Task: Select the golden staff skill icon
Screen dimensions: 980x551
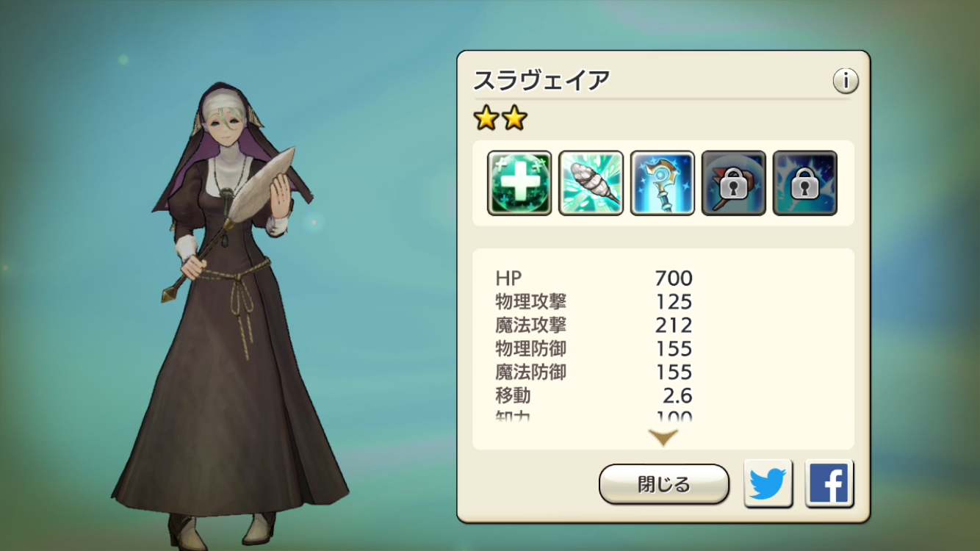Action: 662,183
